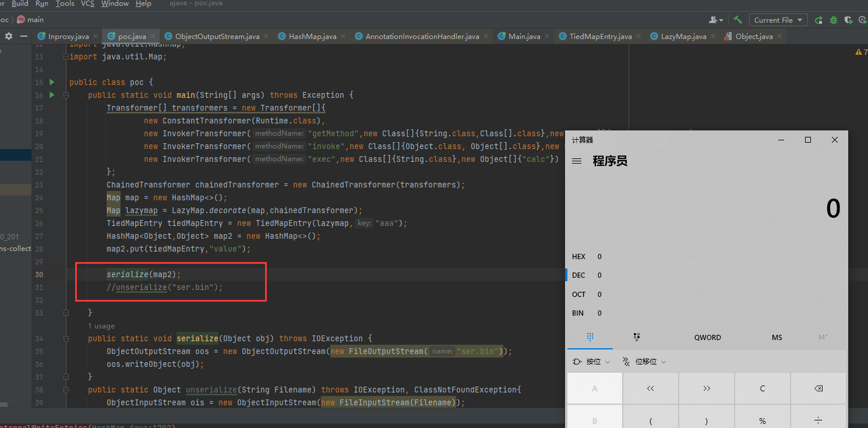Close the ObjectOutputStream.java tab
This screenshot has height=428, width=868.
[266, 36]
